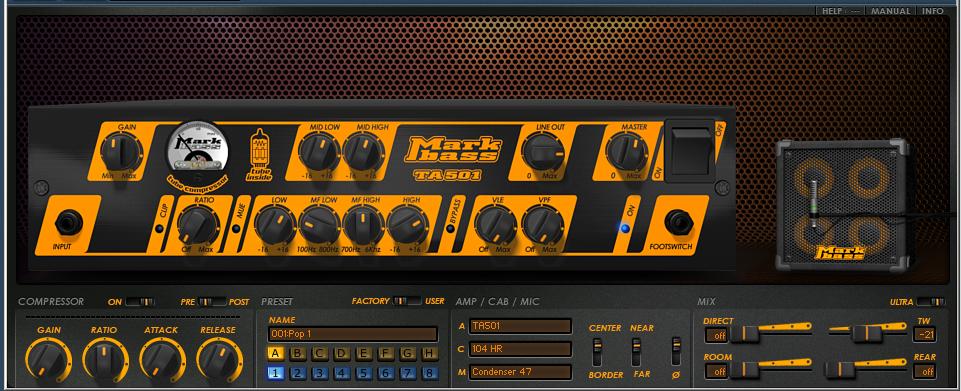Select preset bank A
Screen dimensions: 961x391
(275, 354)
